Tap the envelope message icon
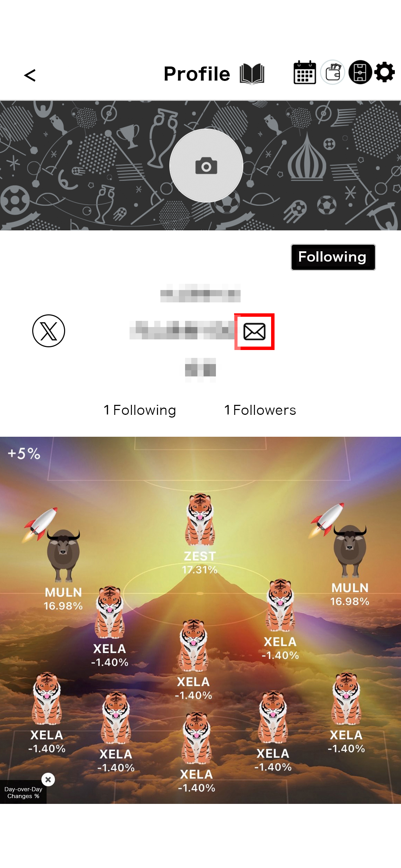 [254, 331]
